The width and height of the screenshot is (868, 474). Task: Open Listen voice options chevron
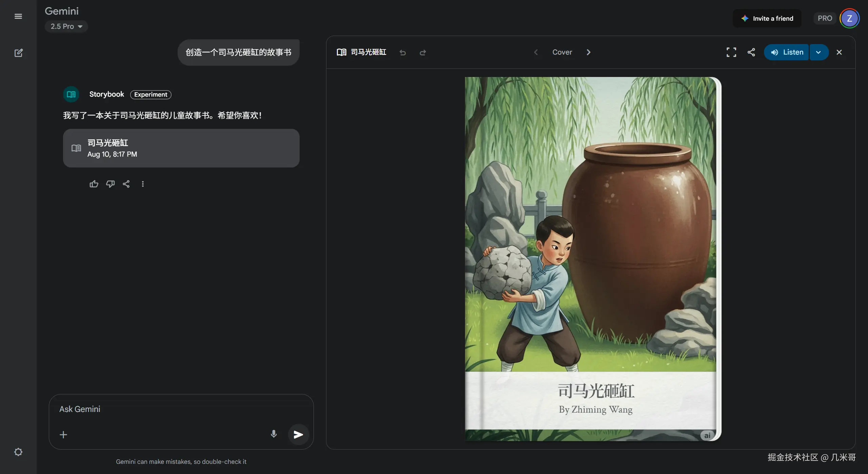pyautogui.click(x=818, y=52)
